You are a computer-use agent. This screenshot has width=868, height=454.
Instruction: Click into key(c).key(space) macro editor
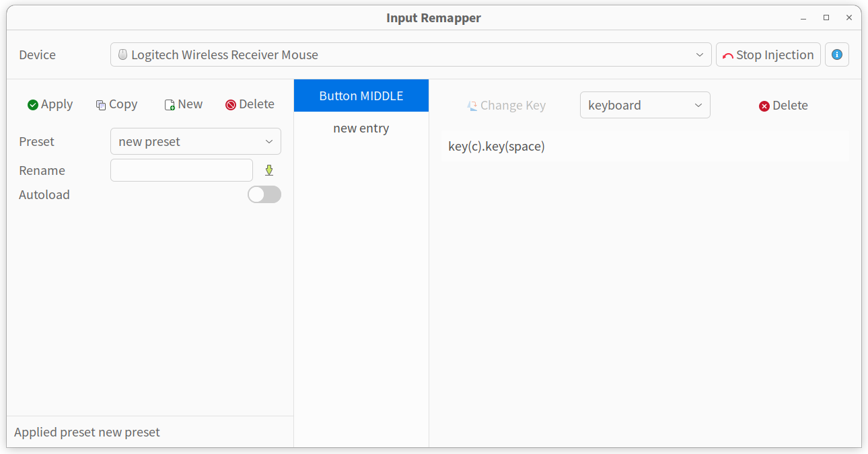pyautogui.click(x=645, y=146)
